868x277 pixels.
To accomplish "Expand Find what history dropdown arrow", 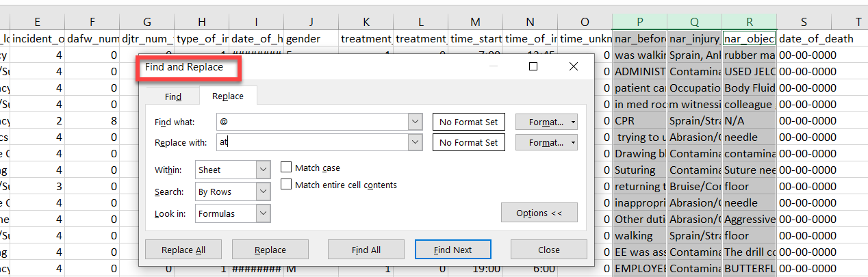I will coord(414,122).
